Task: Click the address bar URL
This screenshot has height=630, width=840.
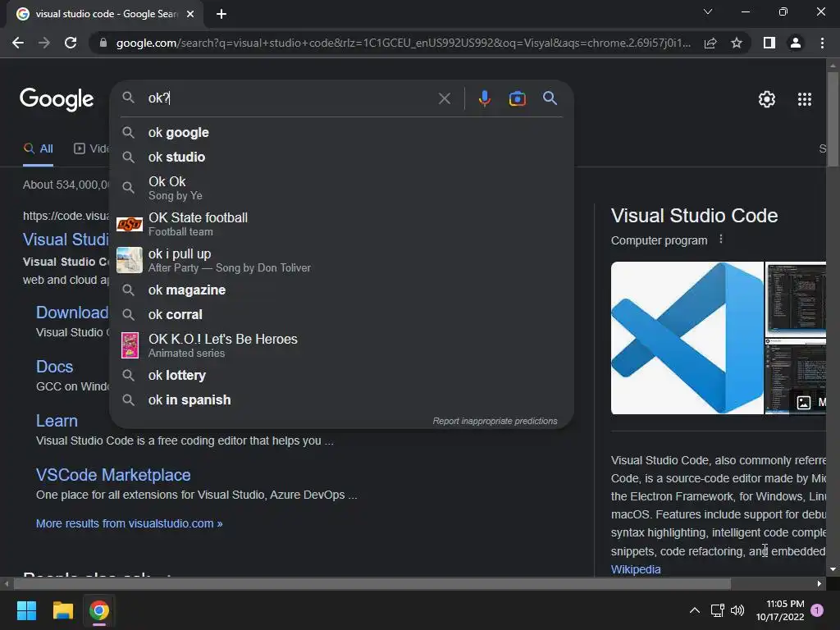Action: 403,43
